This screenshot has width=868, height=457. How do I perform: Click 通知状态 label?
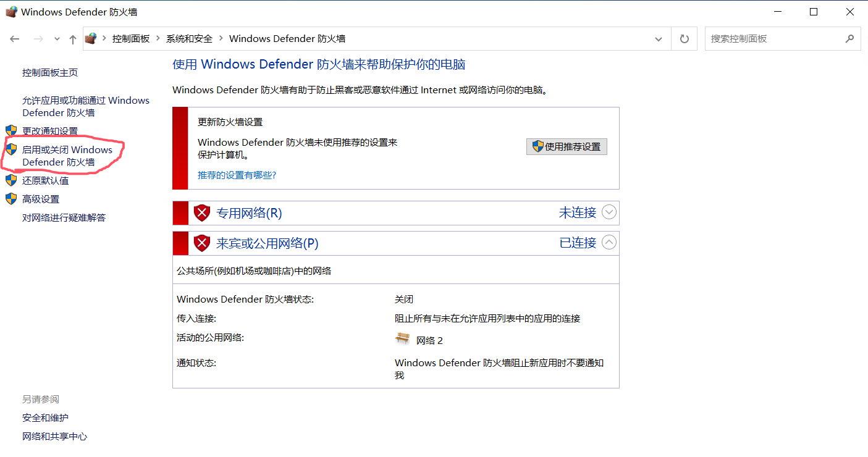pos(196,363)
